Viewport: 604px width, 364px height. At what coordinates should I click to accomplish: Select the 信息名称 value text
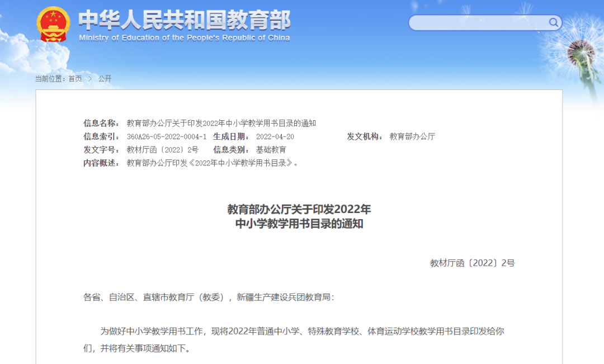(221, 123)
